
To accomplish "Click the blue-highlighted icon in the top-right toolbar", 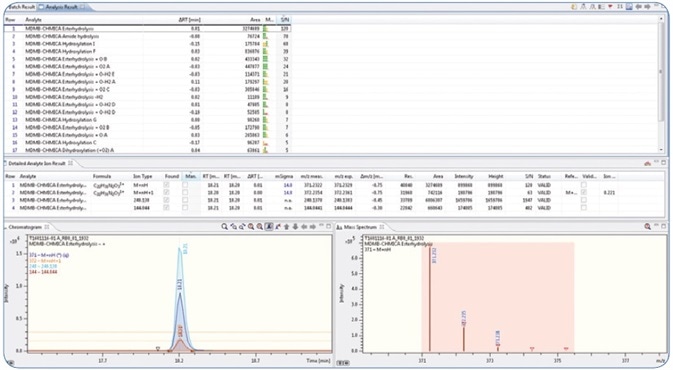I will point(629,7).
